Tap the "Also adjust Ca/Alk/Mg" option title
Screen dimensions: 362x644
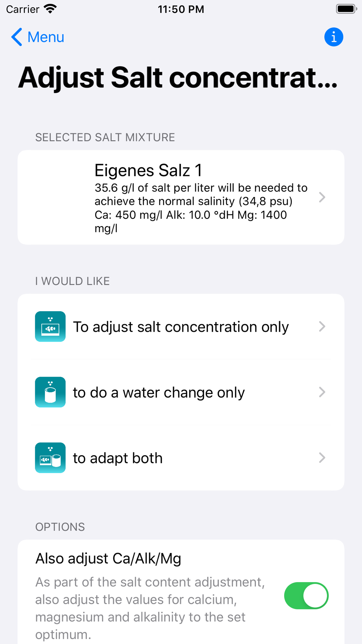[x=108, y=559]
